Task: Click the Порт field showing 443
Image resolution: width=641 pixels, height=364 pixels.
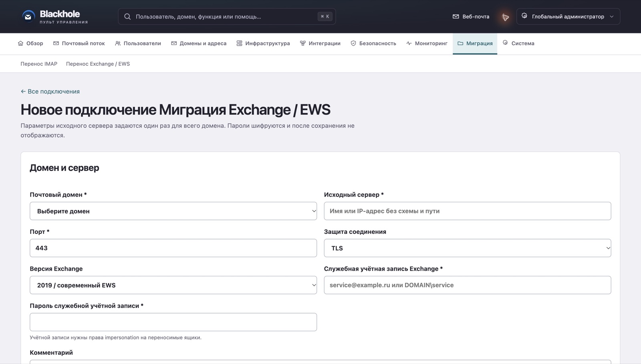Action: tap(173, 248)
